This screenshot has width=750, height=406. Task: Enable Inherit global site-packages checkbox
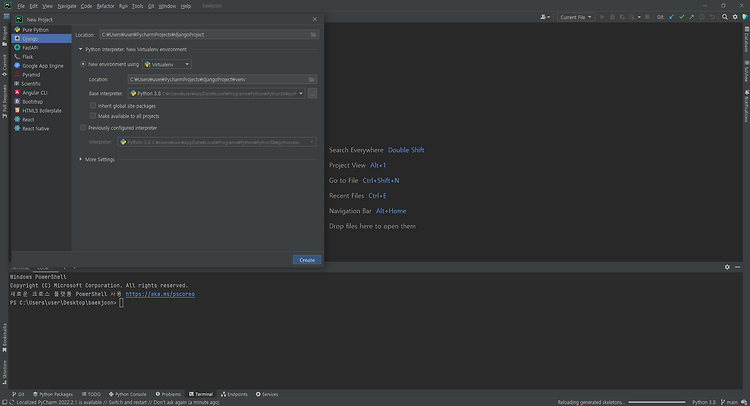[x=93, y=106]
